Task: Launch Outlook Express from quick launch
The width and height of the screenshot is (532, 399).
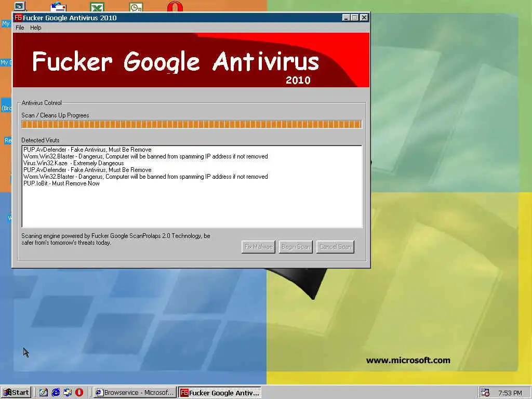Action: coord(68,393)
